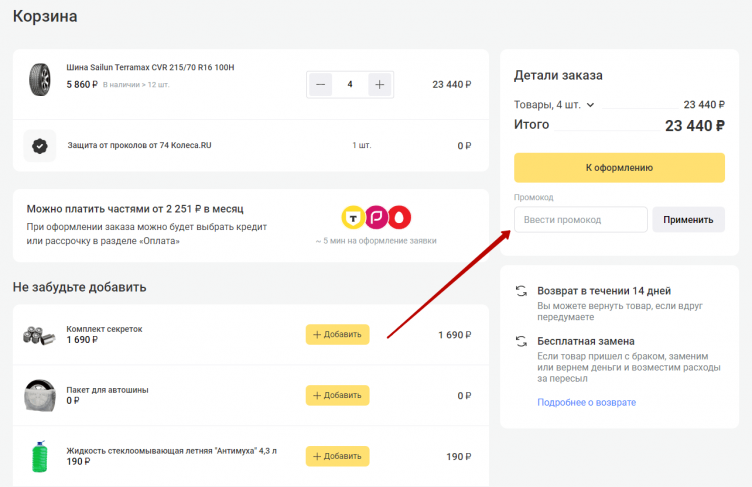Click the quantity field showing 4
The image size is (752, 487).
(x=350, y=84)
